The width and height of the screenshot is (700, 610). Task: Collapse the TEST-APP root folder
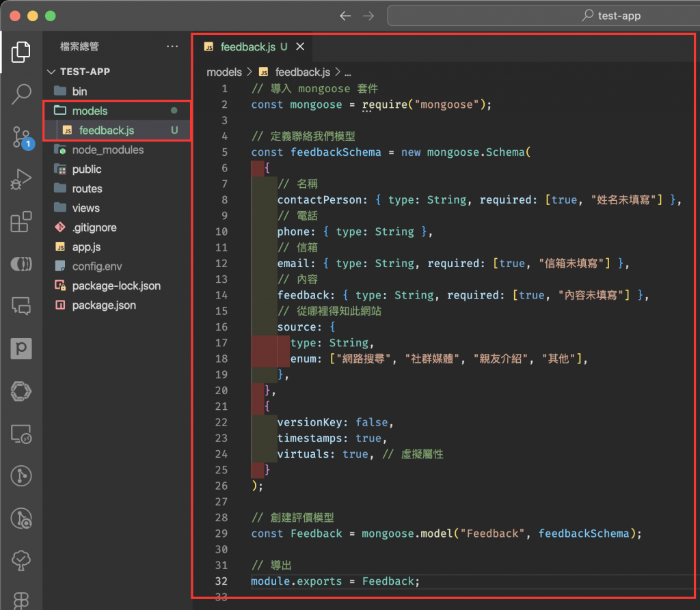(x=85, y=72)
